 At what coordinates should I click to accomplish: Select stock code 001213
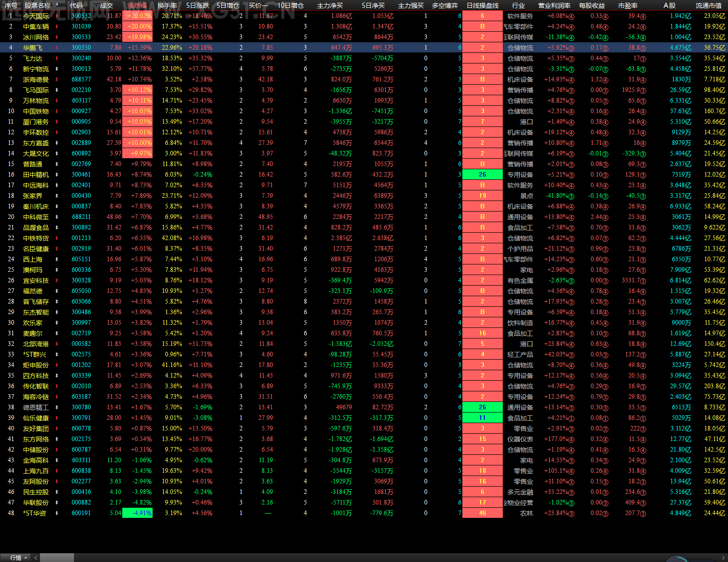pyautogui.click(x=81, y=238)
